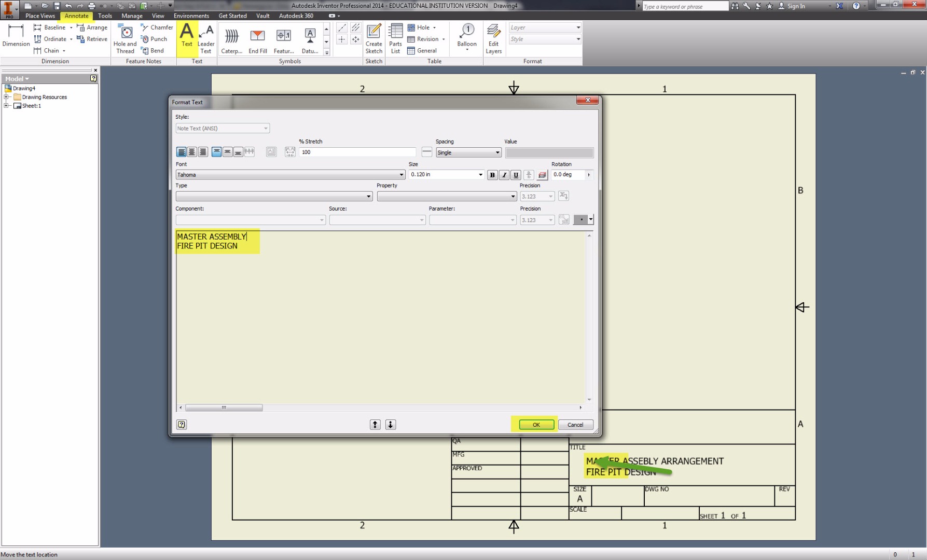The image size is (927, 560).
Task: Toggle Bold text formatting
Action: (492, 175)
